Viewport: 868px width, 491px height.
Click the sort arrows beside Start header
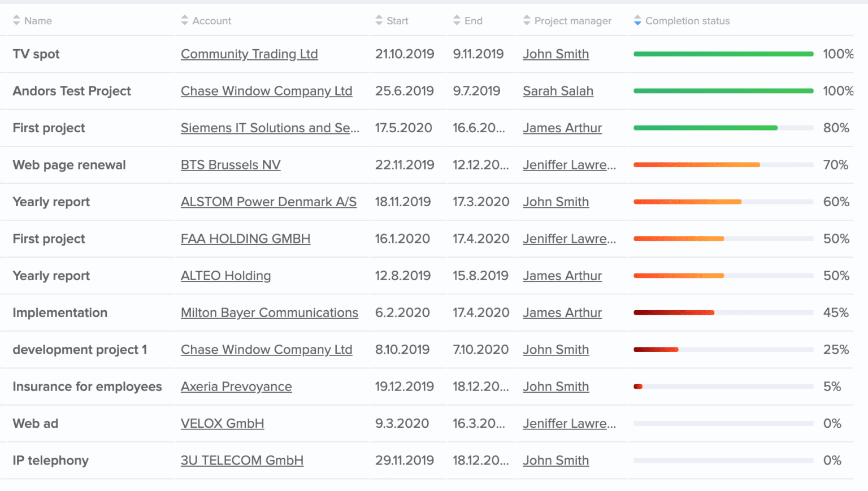pos(379,21)
